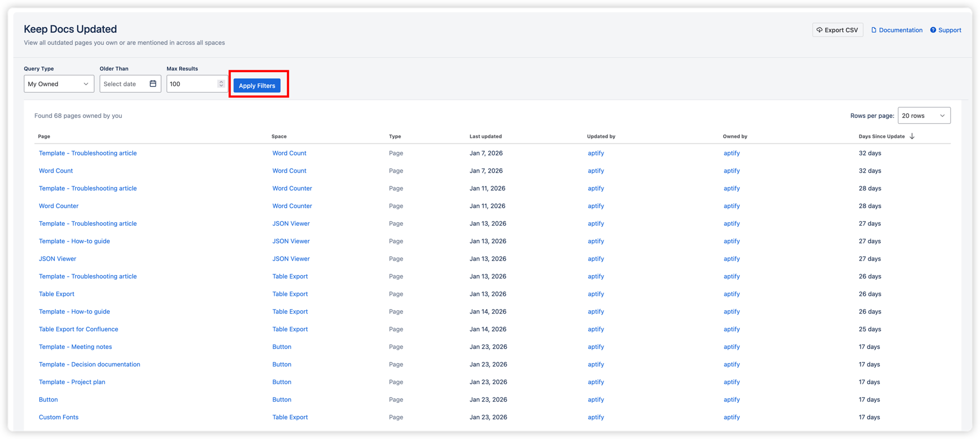
Task: Click the down stepper arrow in Max Results
Action: pos(221,86)
